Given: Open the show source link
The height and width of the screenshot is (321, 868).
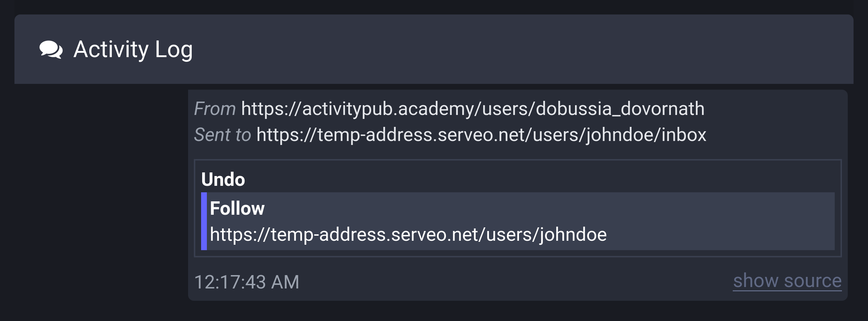Looking at the screenshot, I should point(788,281).
